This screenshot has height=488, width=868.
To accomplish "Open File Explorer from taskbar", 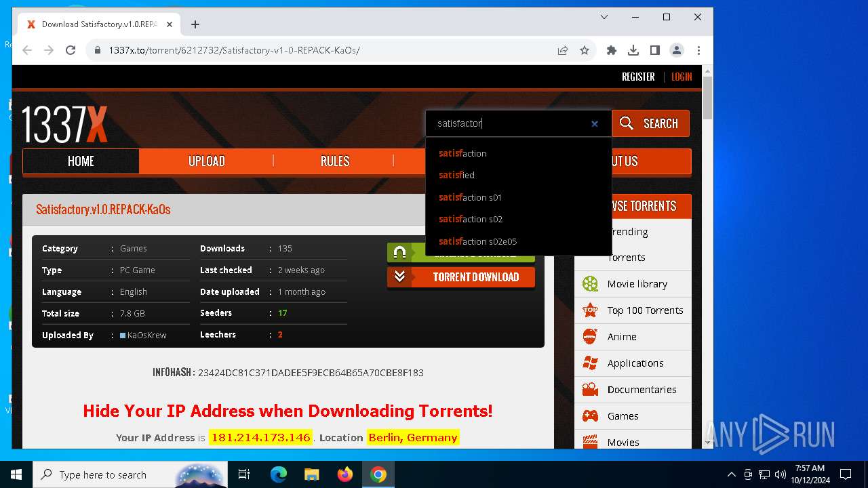I will (x=312, y=474).
